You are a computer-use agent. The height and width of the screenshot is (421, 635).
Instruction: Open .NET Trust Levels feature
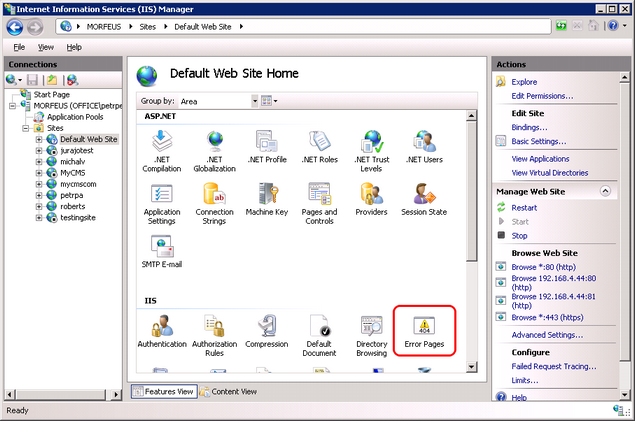click(372, 151)
